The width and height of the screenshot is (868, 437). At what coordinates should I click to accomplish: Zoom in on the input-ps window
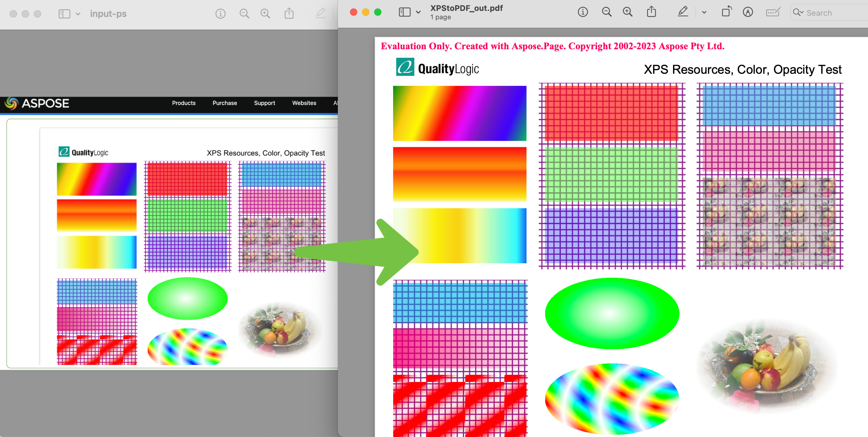point(265,14)
